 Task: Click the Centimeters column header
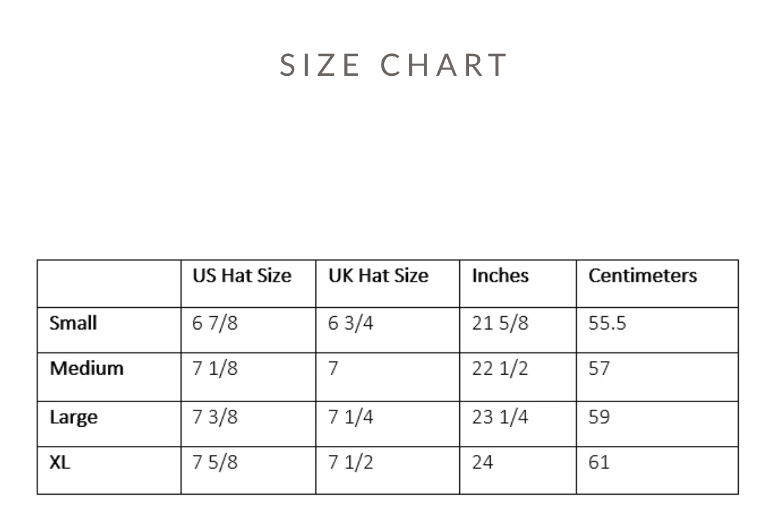pos(642,276)
